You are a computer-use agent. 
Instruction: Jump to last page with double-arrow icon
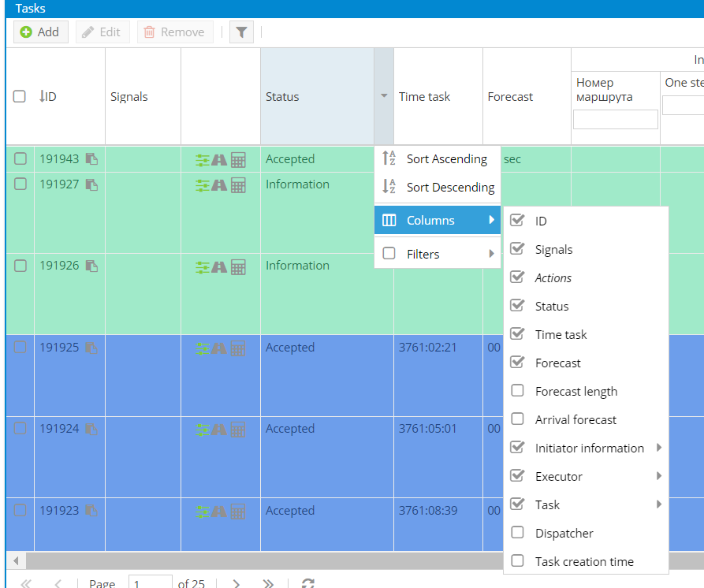(268, 583)
